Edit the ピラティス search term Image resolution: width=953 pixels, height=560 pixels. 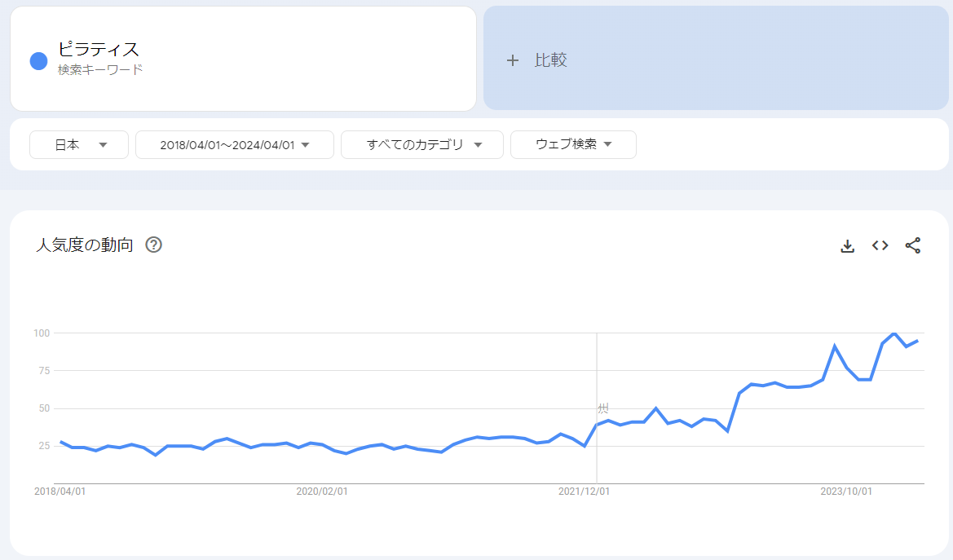click(99, 50)
